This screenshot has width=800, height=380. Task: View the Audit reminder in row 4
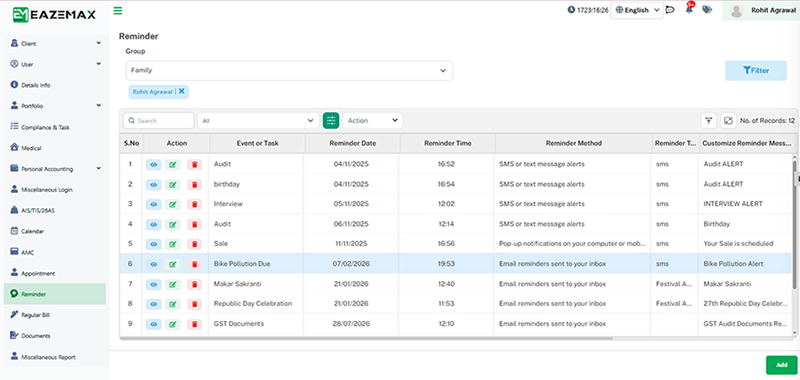tap(154, 224)
